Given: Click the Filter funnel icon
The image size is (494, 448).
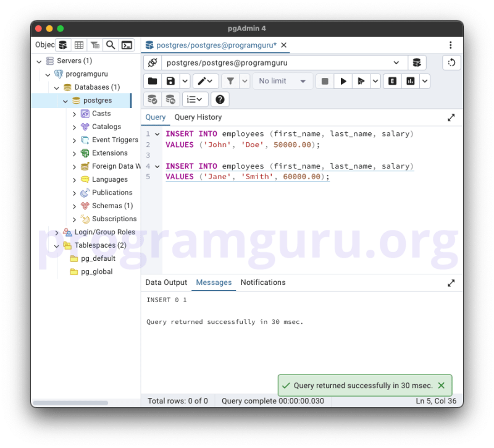Looking at the screenshot, I should tap(230, 82).
